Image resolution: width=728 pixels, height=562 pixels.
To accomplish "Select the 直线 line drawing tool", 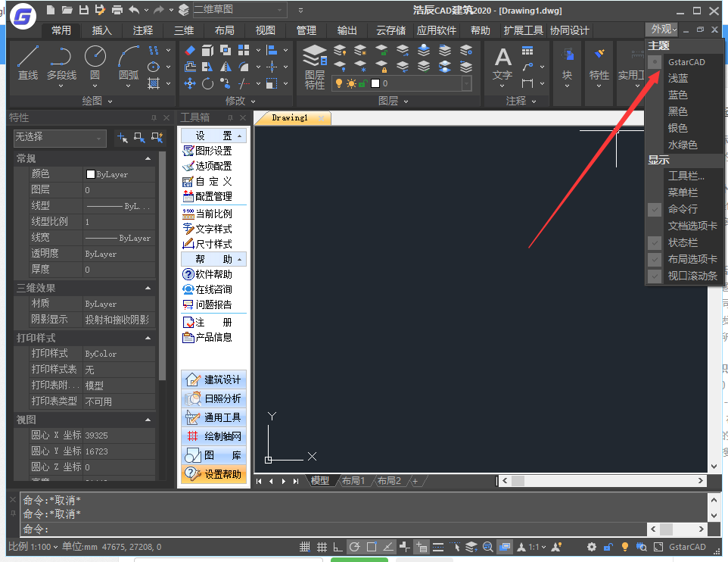I will [x=28, y=62].
